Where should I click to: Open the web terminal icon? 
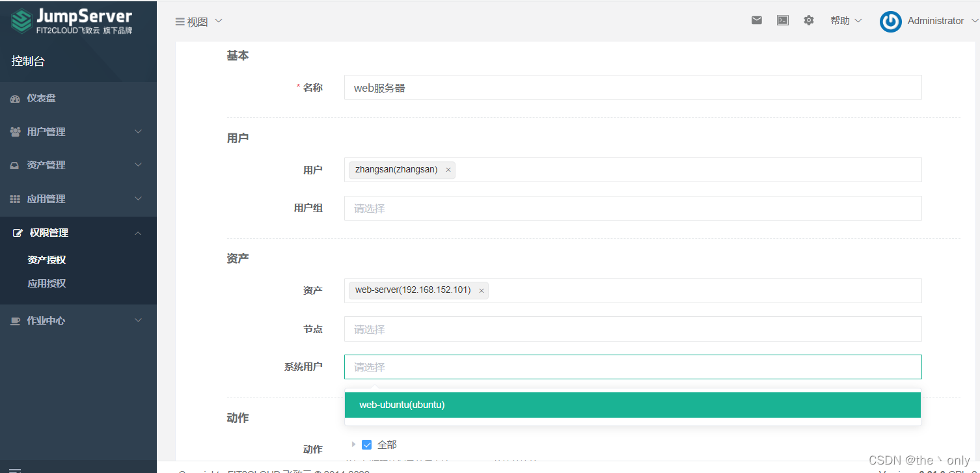pyautogui.click(x=783, y=20)
